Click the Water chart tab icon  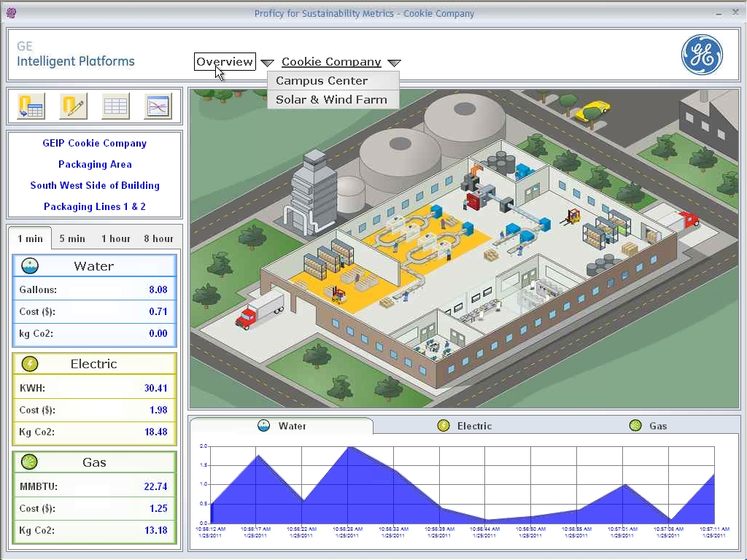click(263, 425)
